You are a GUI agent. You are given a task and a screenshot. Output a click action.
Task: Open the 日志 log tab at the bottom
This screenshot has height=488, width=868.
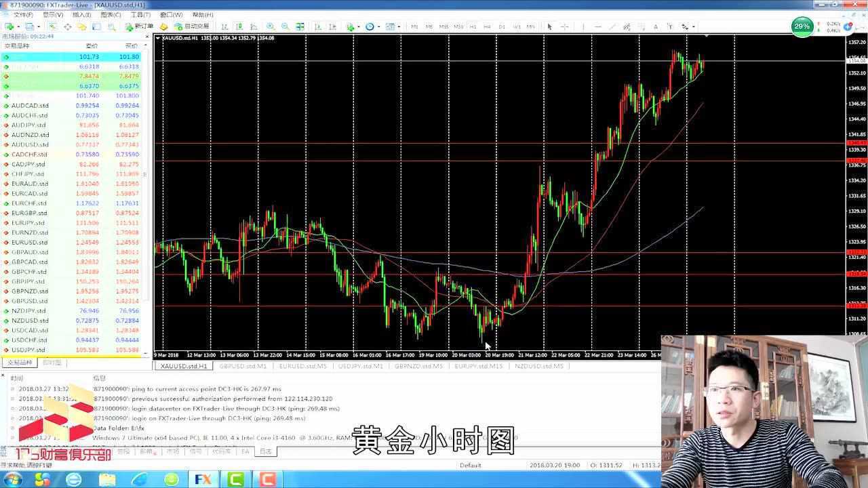[x=264, y=451]
